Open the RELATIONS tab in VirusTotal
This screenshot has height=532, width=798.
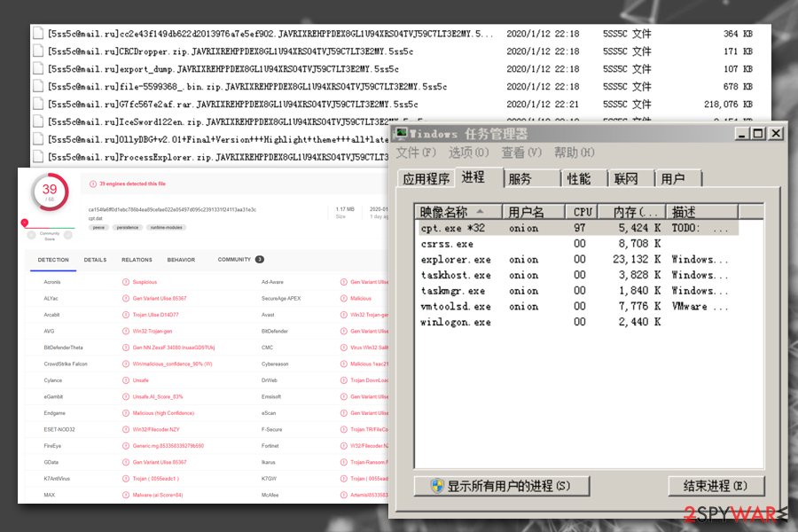tap(137, 260)
